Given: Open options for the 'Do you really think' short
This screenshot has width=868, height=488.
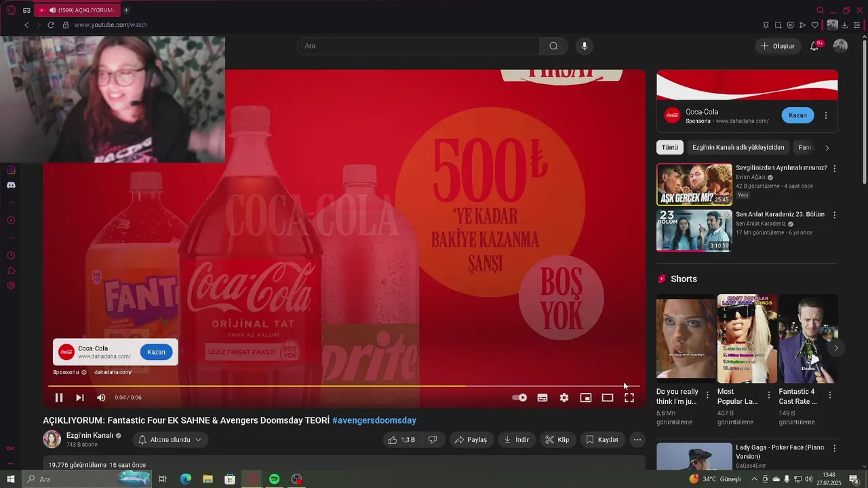Looking at the screenshot, I should point(707,394).
